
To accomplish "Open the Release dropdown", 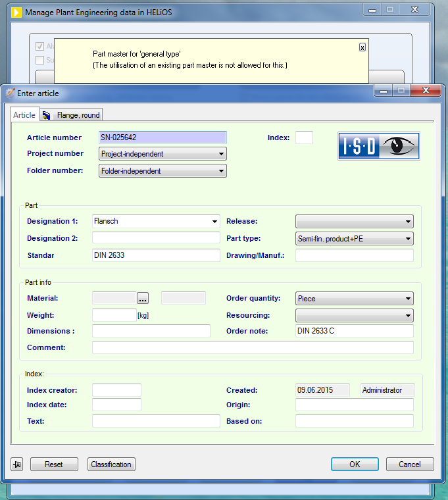I will 354,222.
